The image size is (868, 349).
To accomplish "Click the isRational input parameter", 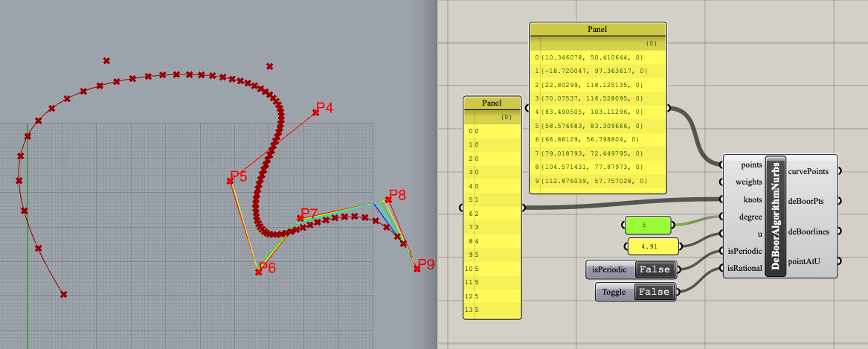I will pos(745,268).
